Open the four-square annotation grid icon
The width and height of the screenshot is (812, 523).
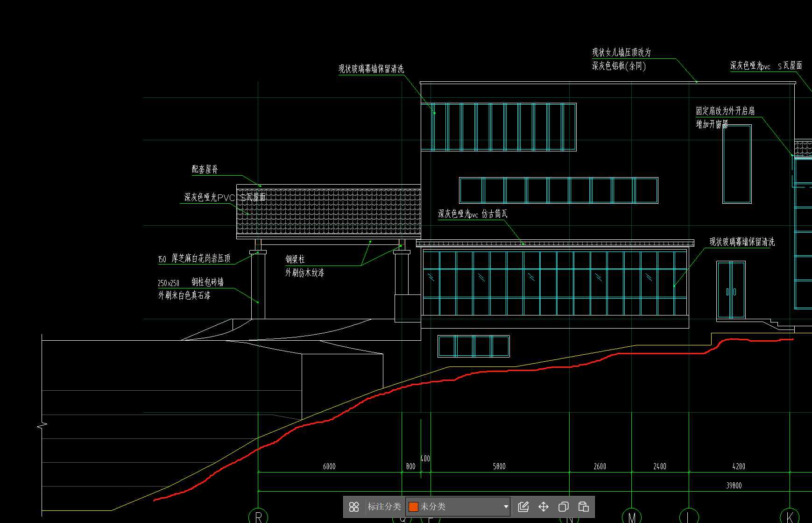[x=354, y=507]
